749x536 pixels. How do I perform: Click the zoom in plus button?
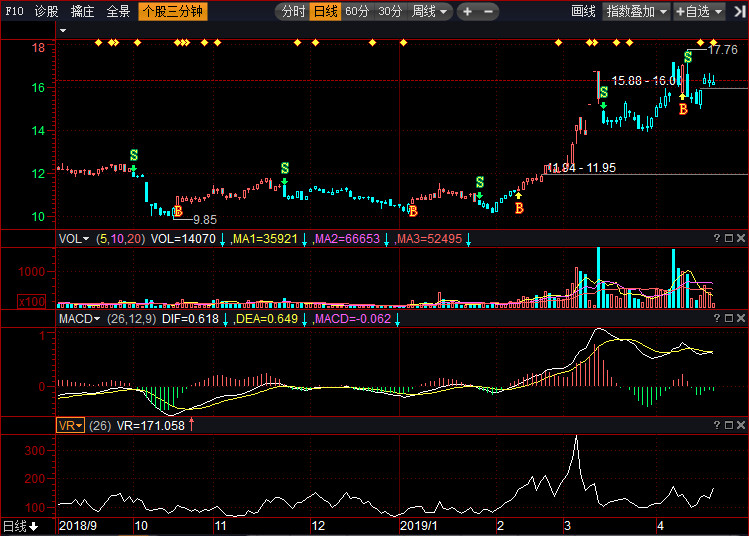[467, 12]
